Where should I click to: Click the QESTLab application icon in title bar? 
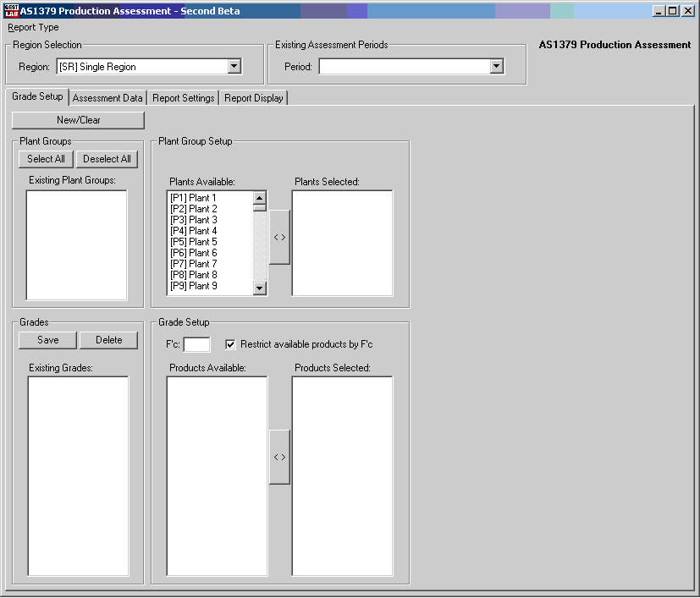pyautogui.click(x=11, y=11)
